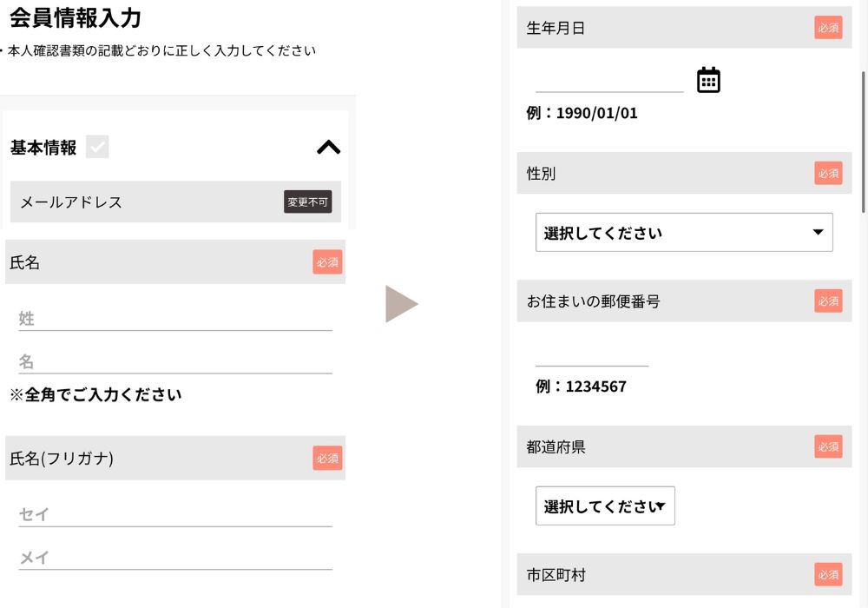Open the 都道府県 selection dropdown
This screenshot has height=608, width=868.
click(x=605, y=506)
